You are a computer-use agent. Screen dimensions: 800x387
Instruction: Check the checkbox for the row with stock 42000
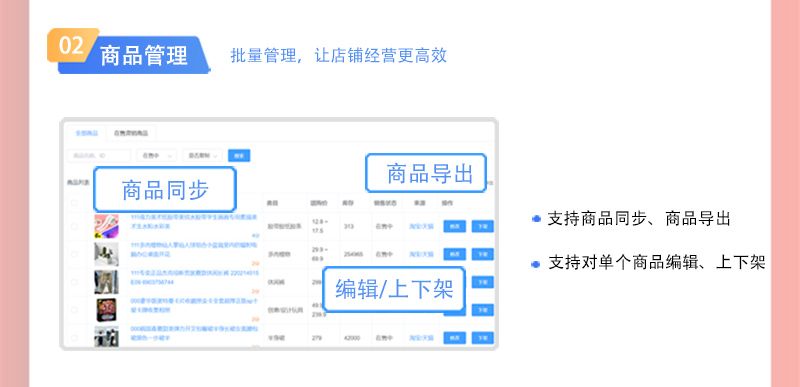click(x=74, y=338)
